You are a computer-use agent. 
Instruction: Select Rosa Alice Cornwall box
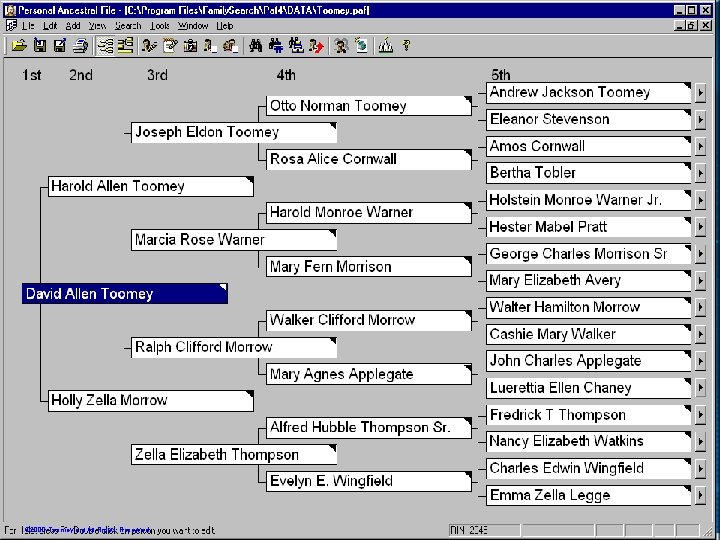(x=369, y=159)
